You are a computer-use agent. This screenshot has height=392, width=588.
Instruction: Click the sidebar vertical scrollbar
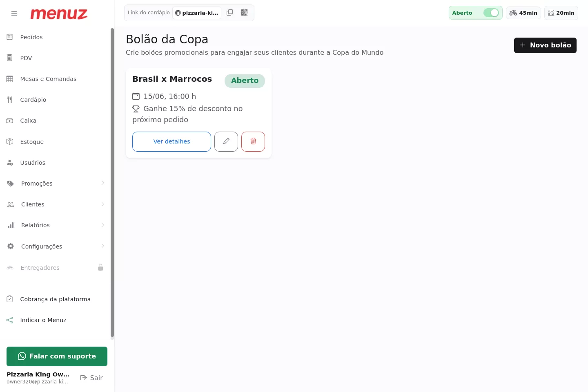(112, 183)
